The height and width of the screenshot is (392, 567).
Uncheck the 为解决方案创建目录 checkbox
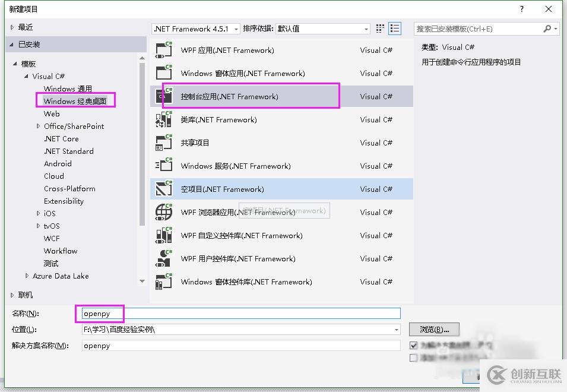[412, 345]
